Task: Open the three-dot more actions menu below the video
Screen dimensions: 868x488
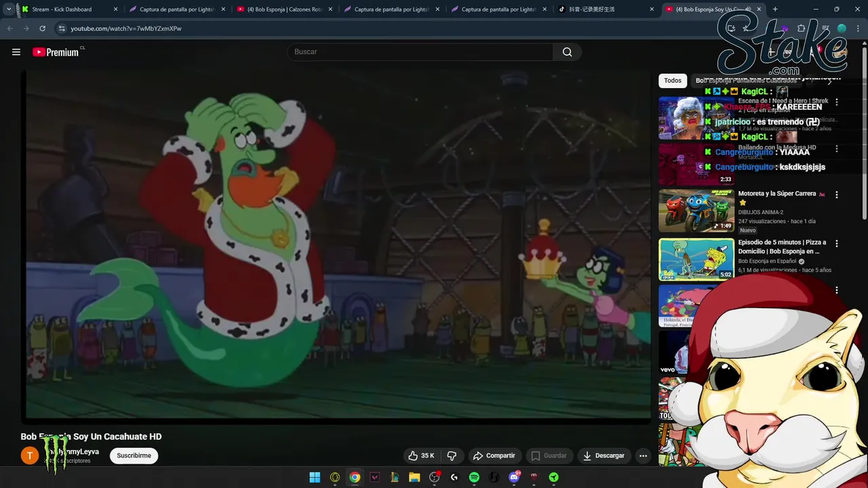Action: click(643, 455)
